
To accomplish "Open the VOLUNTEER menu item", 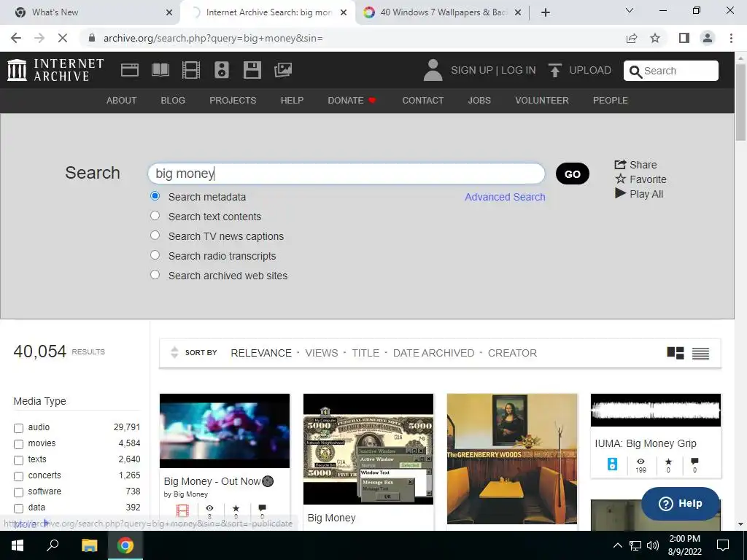I will pos(542,101).
